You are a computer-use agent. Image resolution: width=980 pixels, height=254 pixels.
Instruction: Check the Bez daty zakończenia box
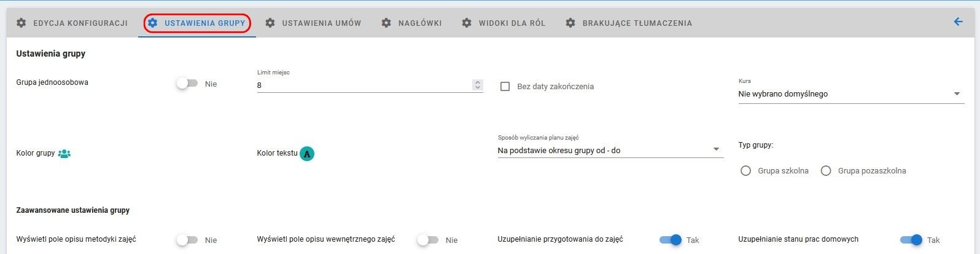point(505,87)
